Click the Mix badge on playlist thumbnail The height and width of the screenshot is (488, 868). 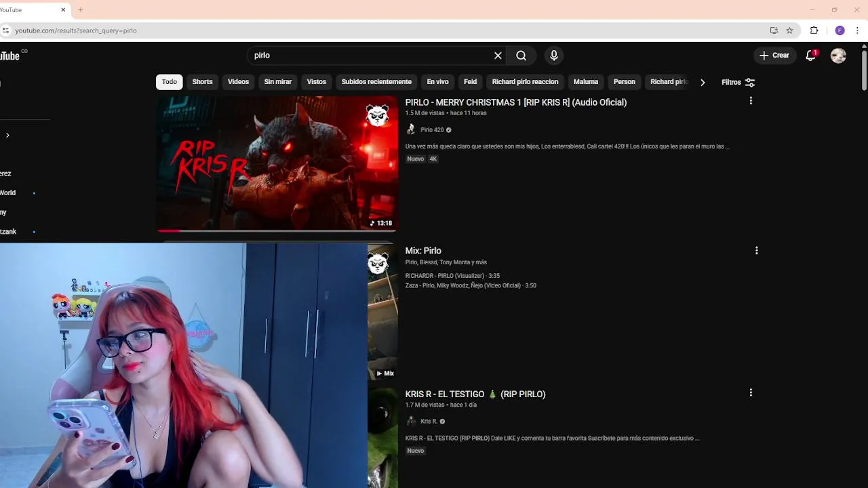[x=384, y=373]
